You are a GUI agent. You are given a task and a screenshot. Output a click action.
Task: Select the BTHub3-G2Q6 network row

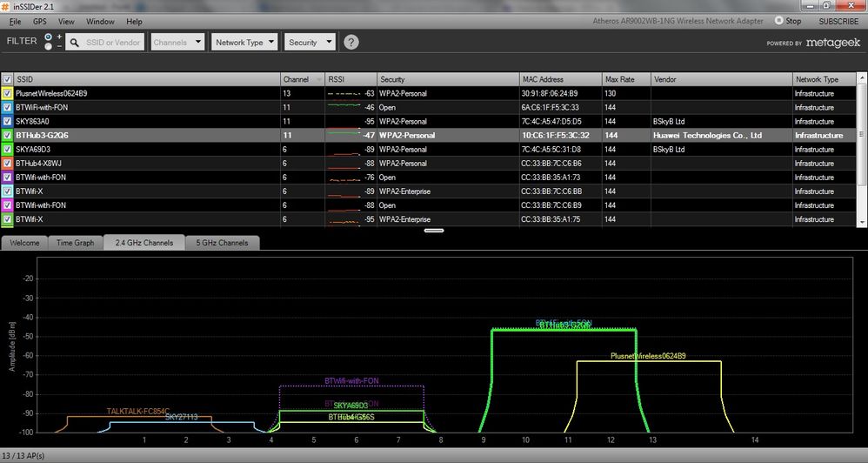click(429, 135)
